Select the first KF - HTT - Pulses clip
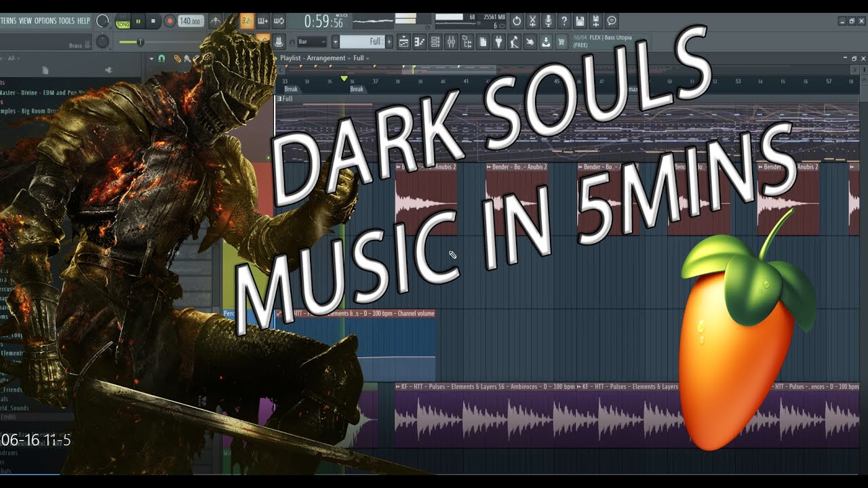 [x=486, y=415]
